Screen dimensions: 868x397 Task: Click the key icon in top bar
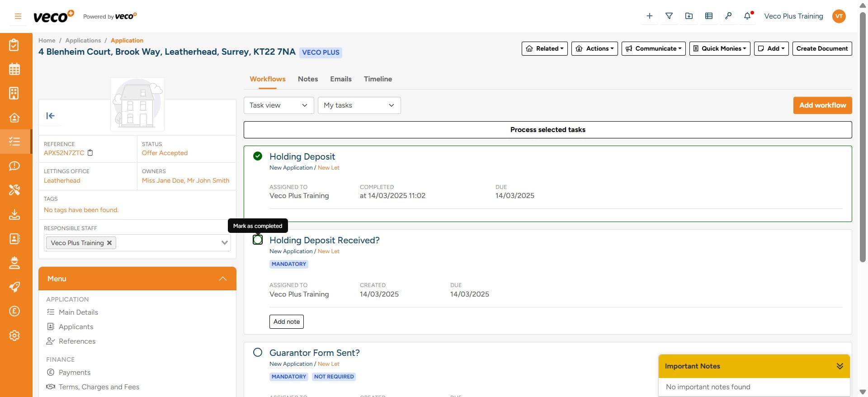pyautogui.click(x=728, y=16)
